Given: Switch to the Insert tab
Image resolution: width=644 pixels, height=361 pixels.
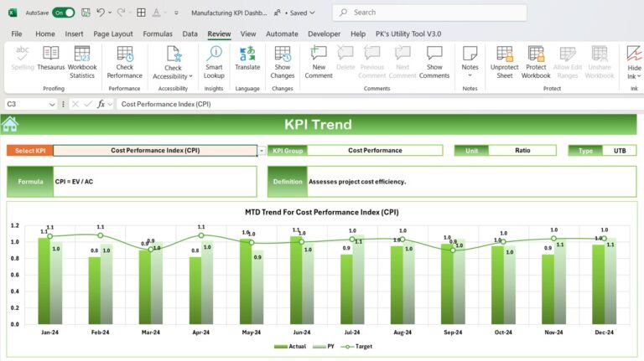Looking at the screenshot, I should [x=74, y=34].
